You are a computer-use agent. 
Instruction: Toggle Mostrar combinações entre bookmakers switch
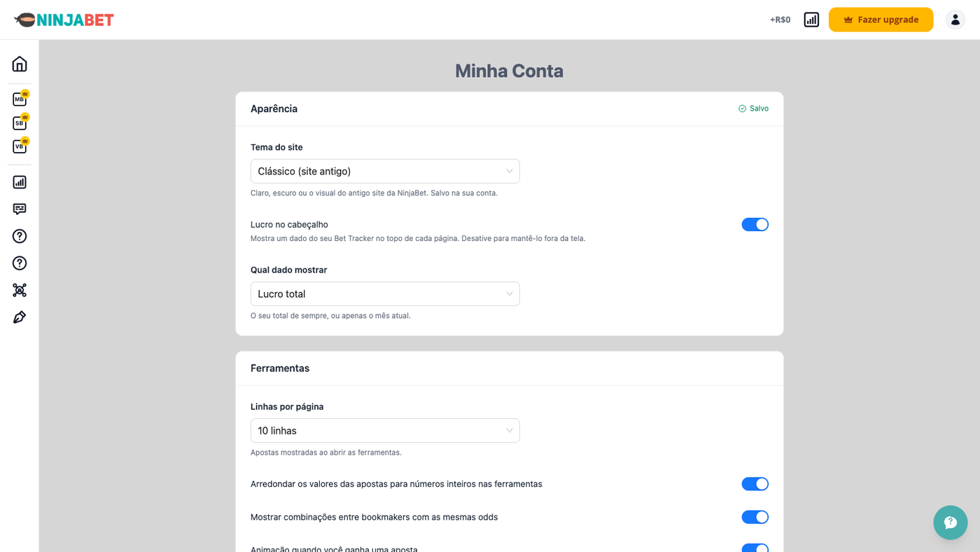pyautogui.click(x=755, y=517)
